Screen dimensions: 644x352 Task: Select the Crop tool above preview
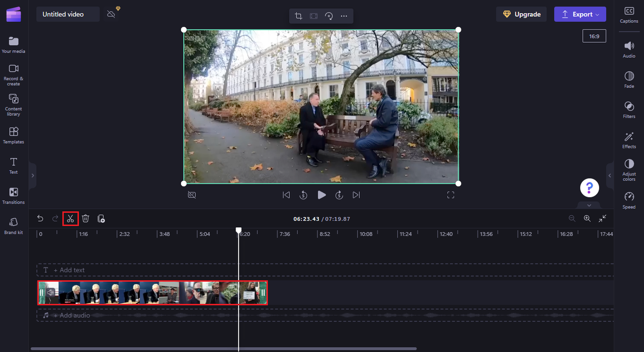(298, 16)
